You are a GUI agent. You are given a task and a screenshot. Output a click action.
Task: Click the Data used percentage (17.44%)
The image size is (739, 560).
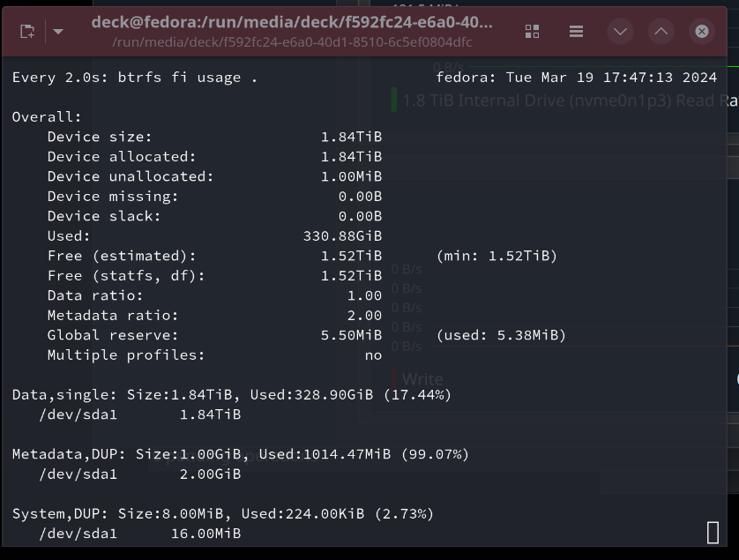coord(417,394)
